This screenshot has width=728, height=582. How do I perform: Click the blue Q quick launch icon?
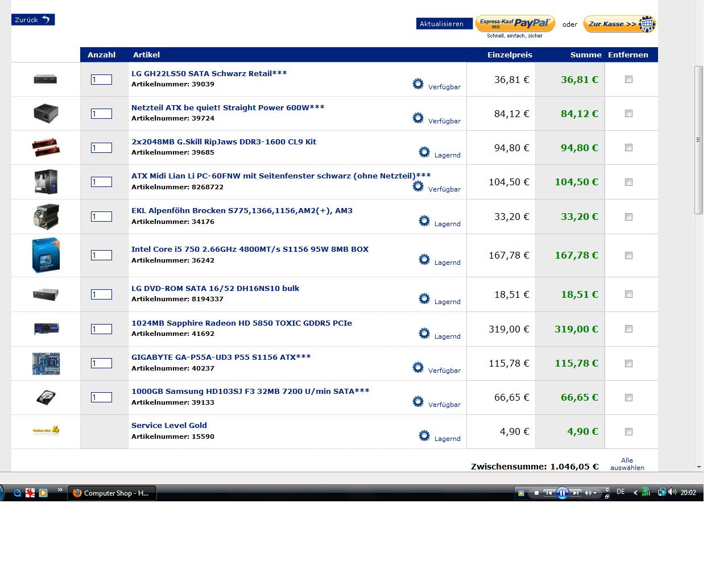click(x=18, y=493)
